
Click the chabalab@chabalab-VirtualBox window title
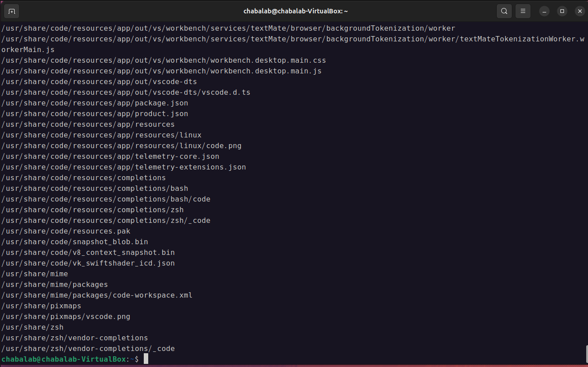tap(294, 11)
